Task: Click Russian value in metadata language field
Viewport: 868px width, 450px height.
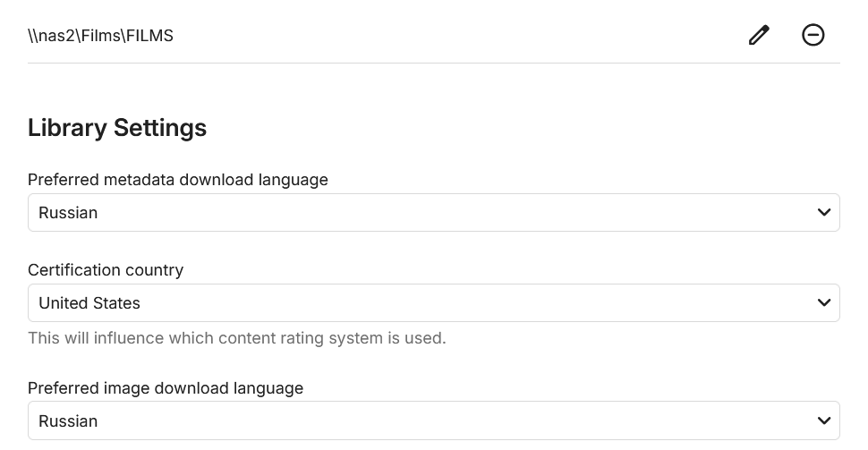Action: pyautogui.click(x=68, y=213)
